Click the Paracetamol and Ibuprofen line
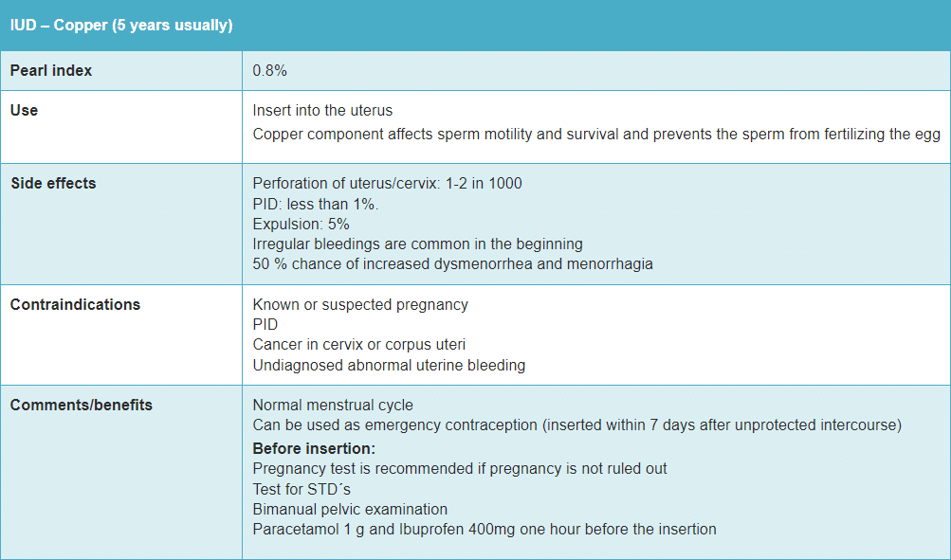 484,529
